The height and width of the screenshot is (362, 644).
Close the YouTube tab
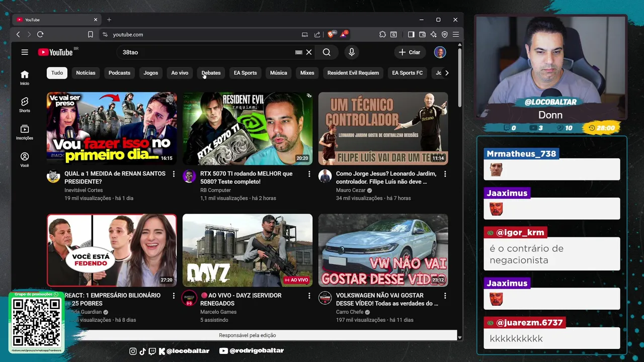pos(96,20)
